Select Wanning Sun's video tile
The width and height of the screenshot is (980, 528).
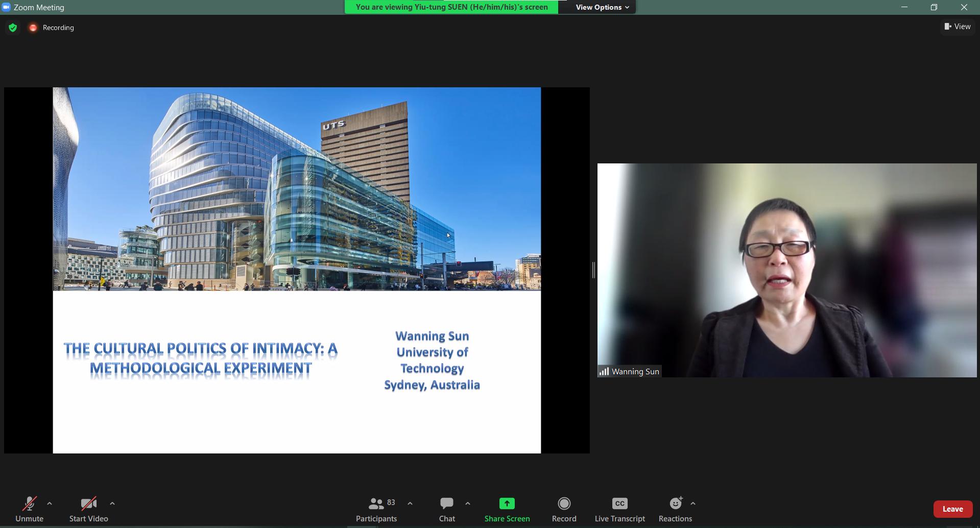pos(787,270)
